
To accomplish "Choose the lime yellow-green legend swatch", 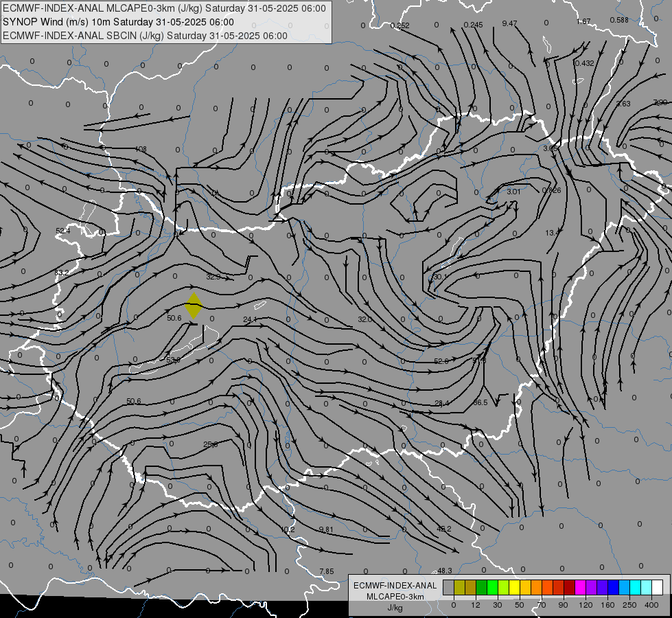I will [x=503, y=587].
